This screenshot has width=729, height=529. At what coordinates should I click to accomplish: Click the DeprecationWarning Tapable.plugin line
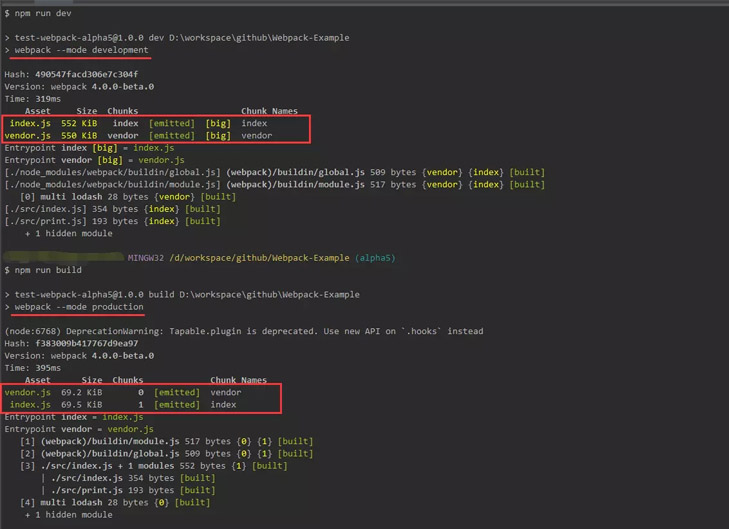244,331
